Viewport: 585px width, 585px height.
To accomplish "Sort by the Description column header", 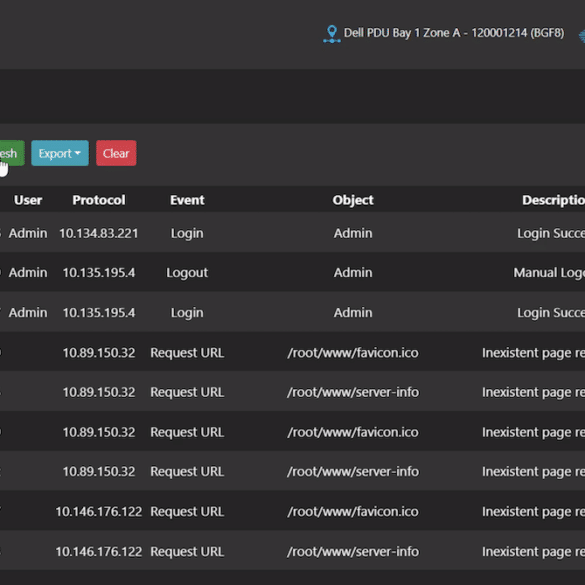I will click(553, 200).
